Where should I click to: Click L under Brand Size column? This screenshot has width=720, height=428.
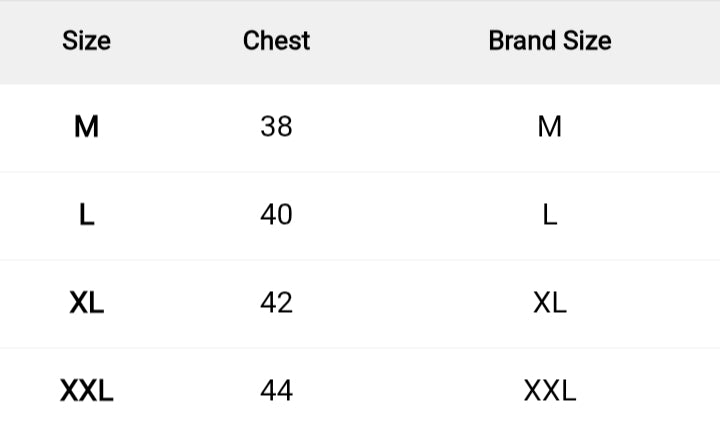[549, 215]
